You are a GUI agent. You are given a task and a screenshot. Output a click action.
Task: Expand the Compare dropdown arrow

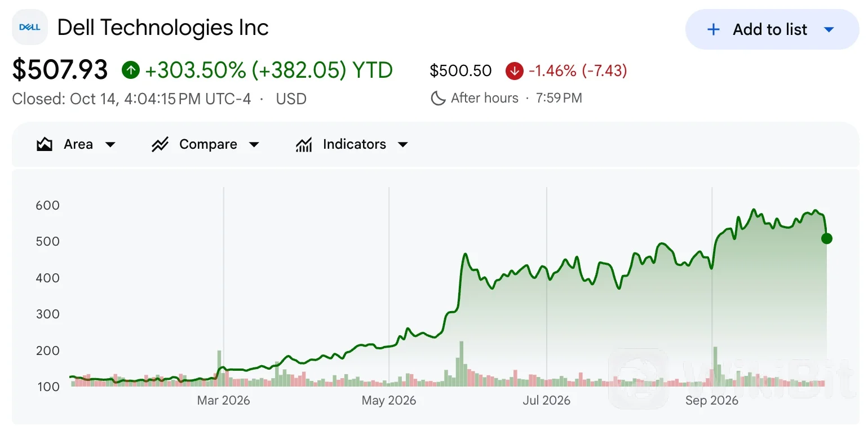[x=254, y=145]
